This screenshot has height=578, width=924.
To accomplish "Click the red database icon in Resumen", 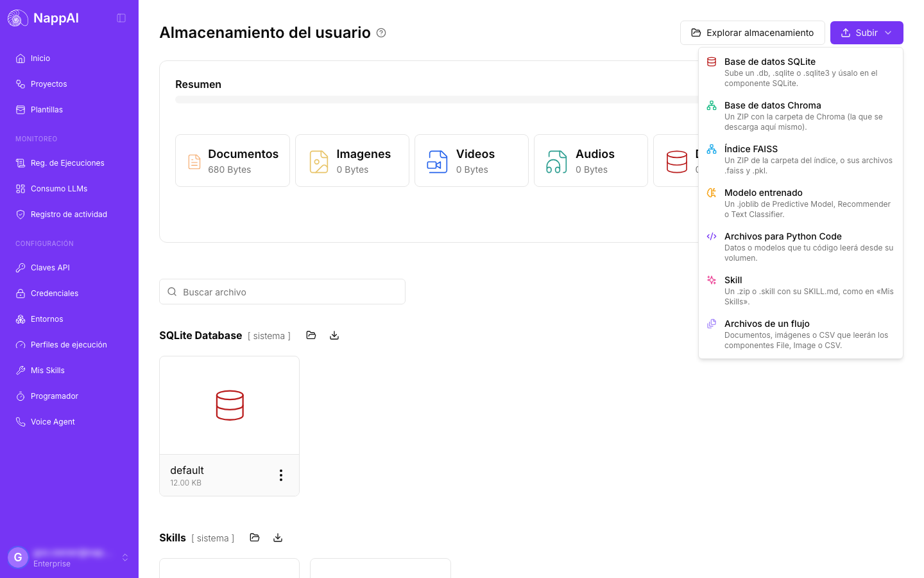I will point(676,162).
